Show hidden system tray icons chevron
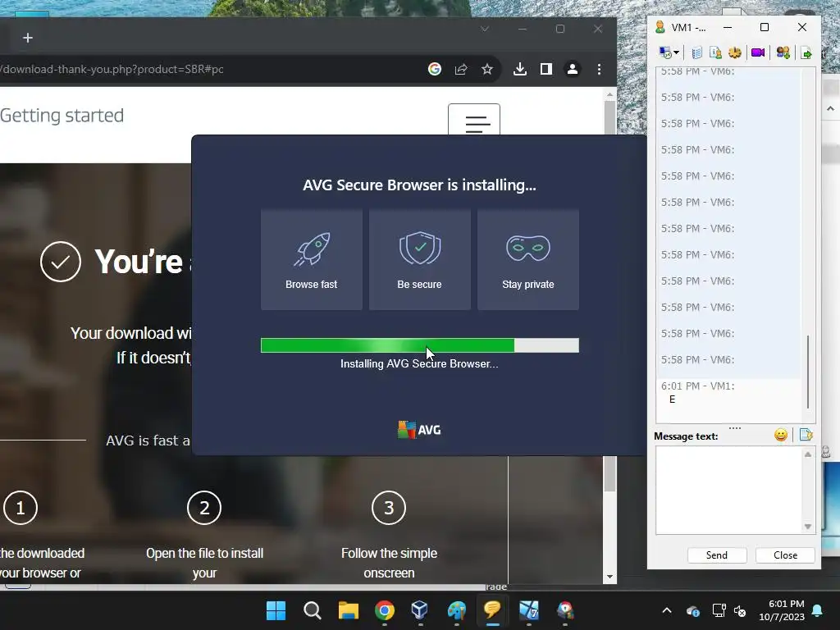840x630 pixels. [x=667, y=610]
